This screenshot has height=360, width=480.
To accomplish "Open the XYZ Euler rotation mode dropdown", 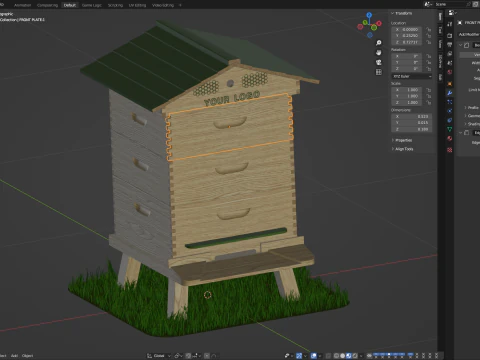I will click(412, 76).
